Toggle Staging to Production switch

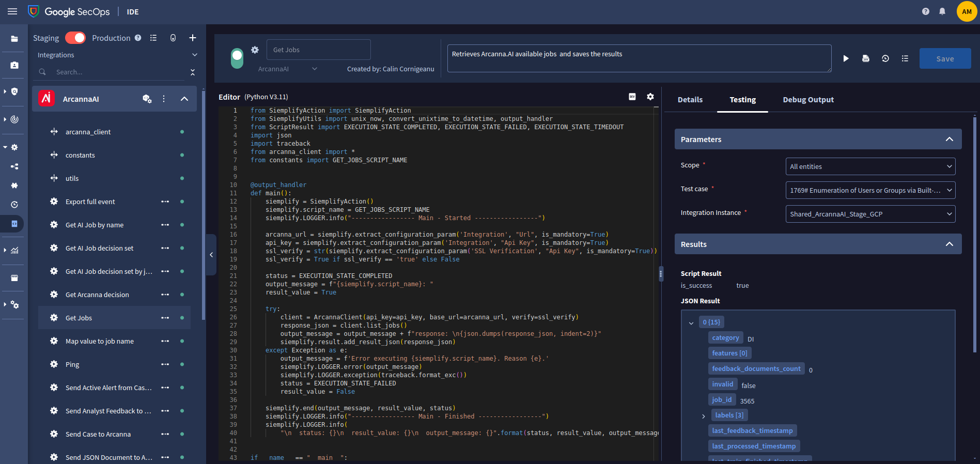(75, 38)
